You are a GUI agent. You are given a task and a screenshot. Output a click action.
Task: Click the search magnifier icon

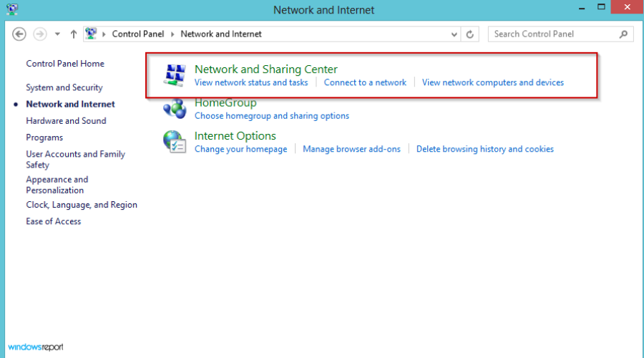623,34
